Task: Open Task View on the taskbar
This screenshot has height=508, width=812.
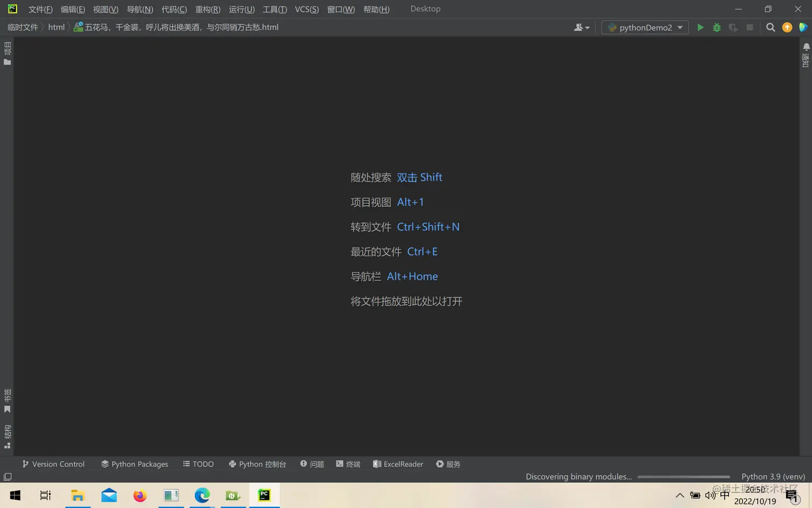Action: click(x=46, y=495)
